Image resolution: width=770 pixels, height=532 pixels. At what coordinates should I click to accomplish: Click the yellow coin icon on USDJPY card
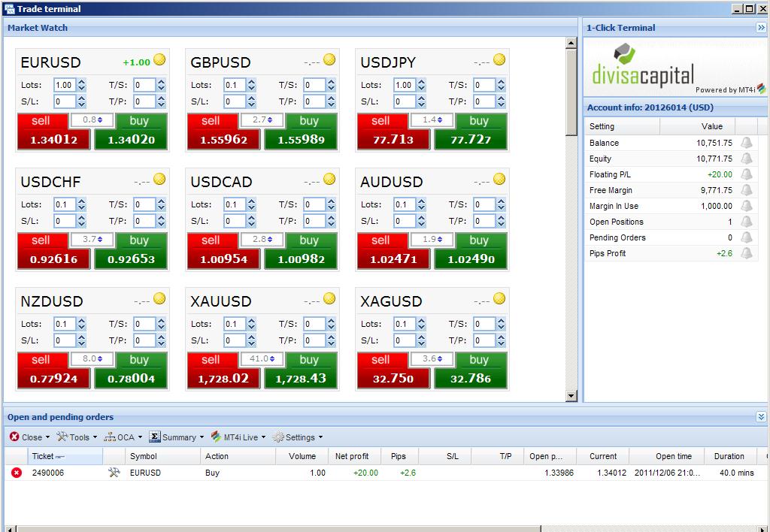tap(499, 60)
